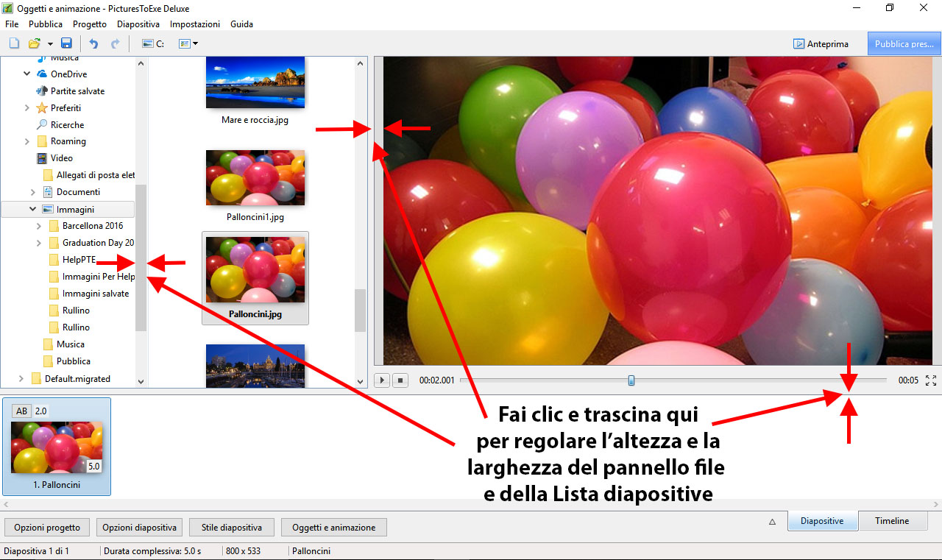Open an existing project file
This screenshot has height=560, width=942.
click(35, 43)
